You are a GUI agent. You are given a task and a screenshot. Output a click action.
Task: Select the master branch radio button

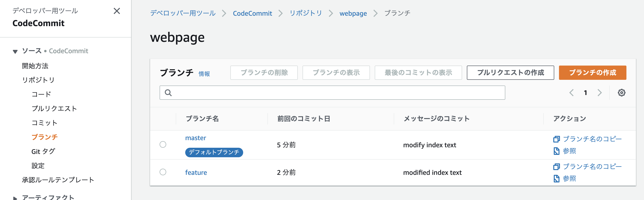(163, 144)
